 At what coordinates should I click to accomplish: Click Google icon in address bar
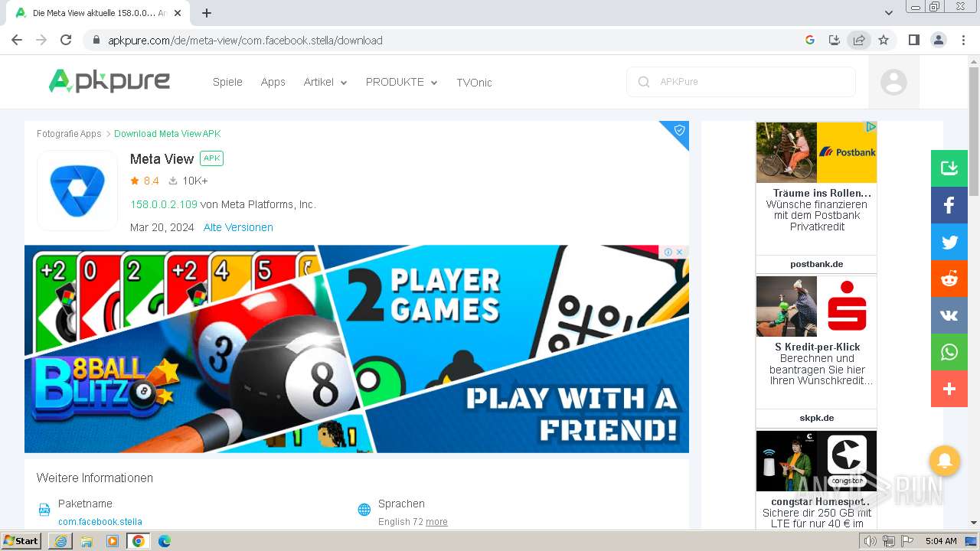(810, 40)
